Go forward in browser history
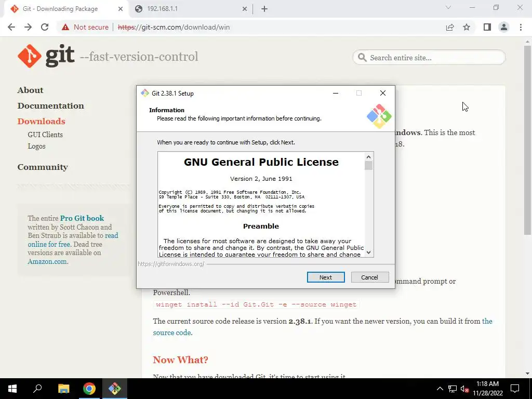 tap(28, 27)
